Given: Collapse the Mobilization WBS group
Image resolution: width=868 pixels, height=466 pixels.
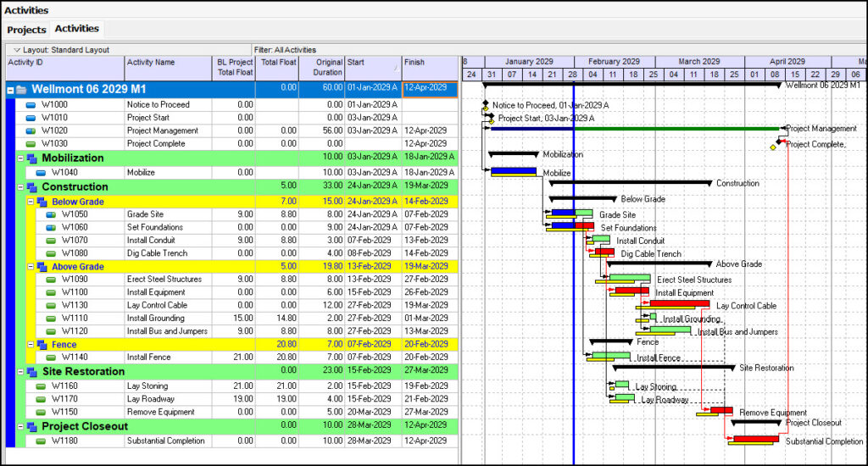Looking at the screenshot, I should (x=20, y=158).
